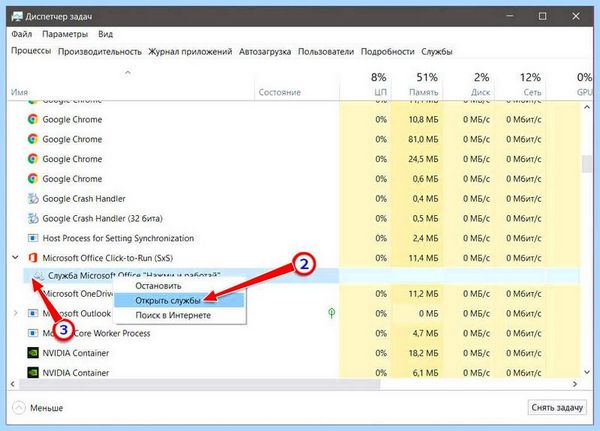
Task: Click the Task Manager title bar icon
Action: click(17, 16)
